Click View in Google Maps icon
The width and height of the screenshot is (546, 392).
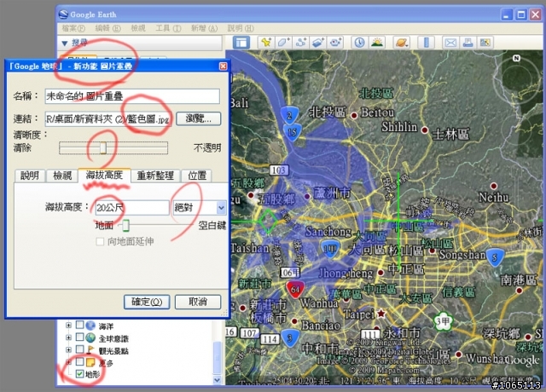tap(485, 43)
